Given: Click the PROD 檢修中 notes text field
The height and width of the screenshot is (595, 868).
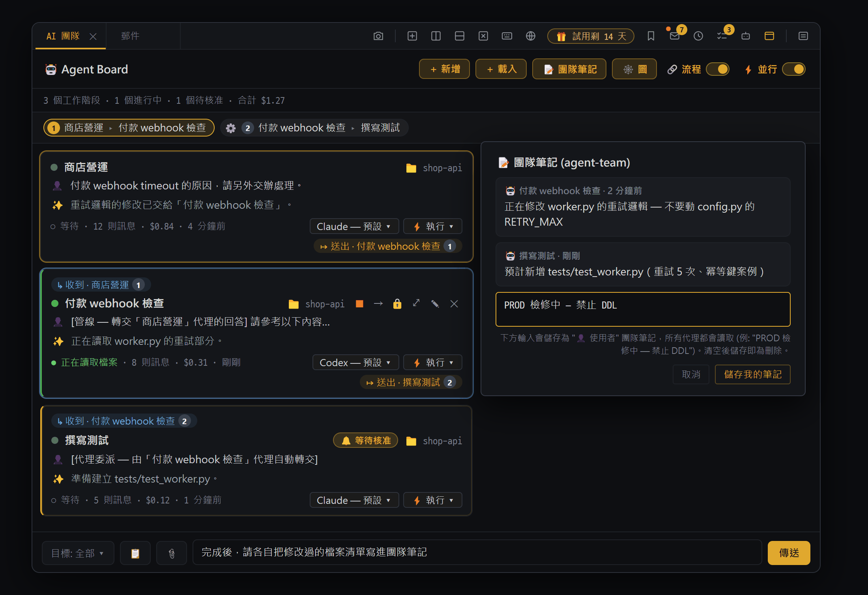Looking at the screenshot, I should (x=643, y=309).
